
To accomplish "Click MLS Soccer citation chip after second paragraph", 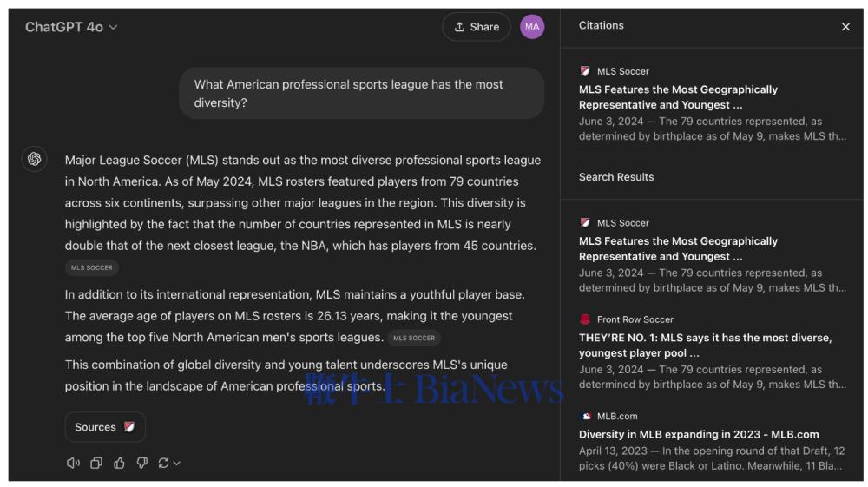I will coord(414,338).
